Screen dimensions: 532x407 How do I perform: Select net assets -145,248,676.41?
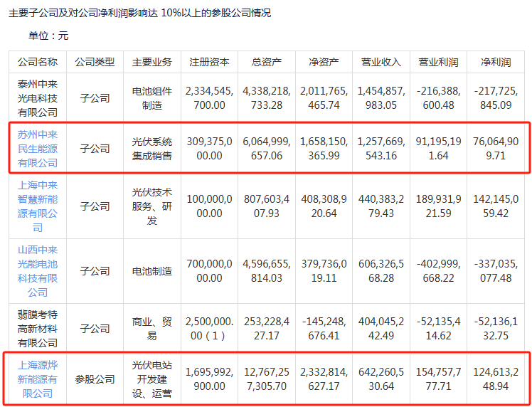tap(324, 329)
